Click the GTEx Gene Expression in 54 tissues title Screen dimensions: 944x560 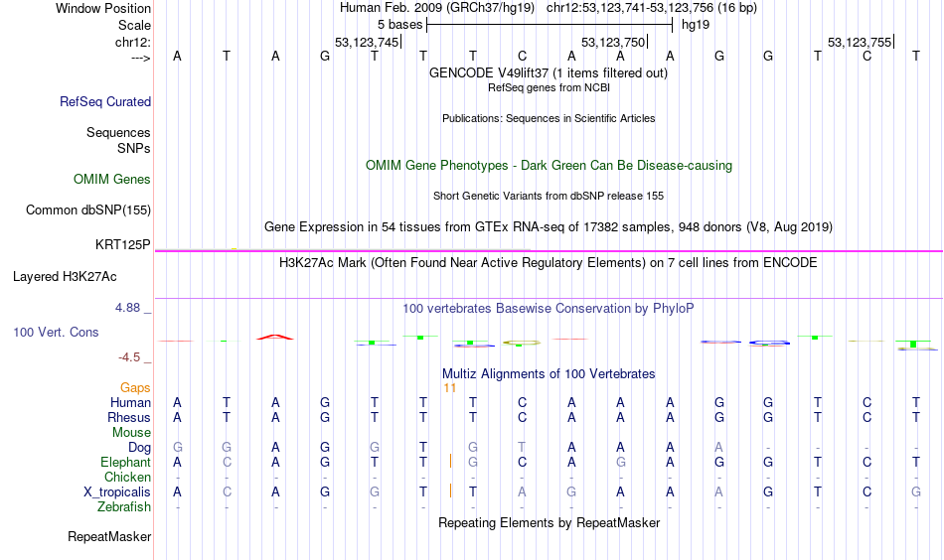click(x=549, y=226)
